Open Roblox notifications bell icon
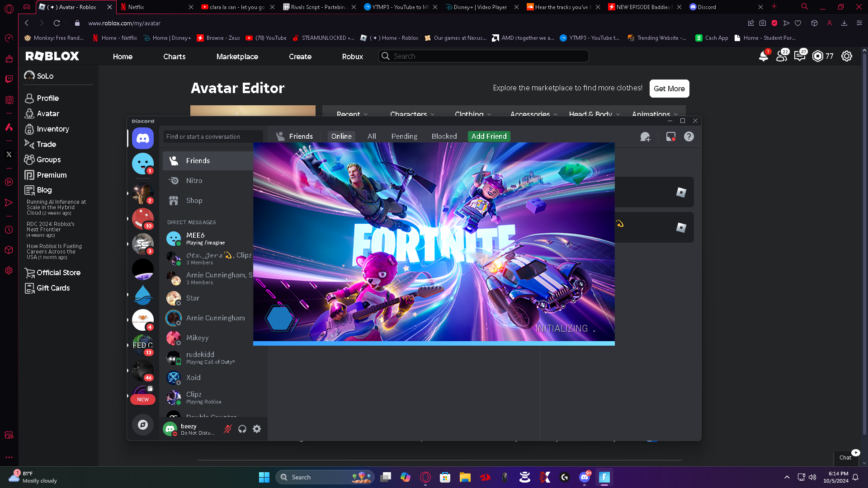Image resolution: width=868 pixels, height=488 pixels. click(x=763, y=56)
